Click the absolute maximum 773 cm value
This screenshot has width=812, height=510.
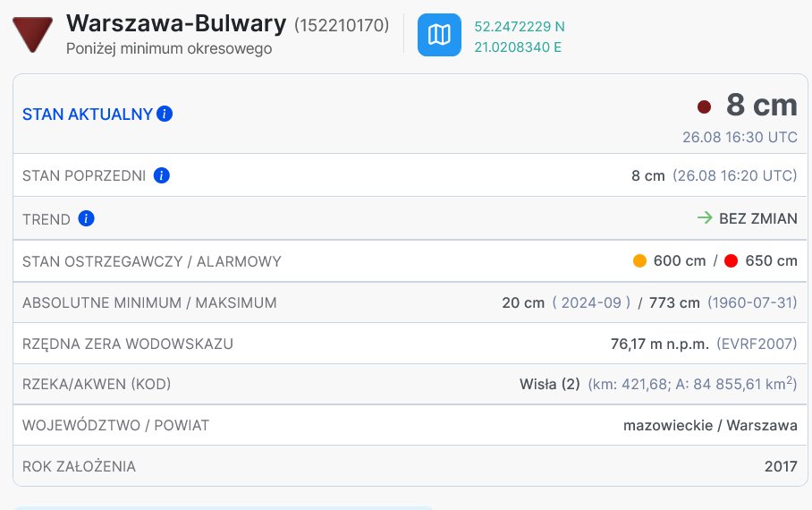coord(674,302)
